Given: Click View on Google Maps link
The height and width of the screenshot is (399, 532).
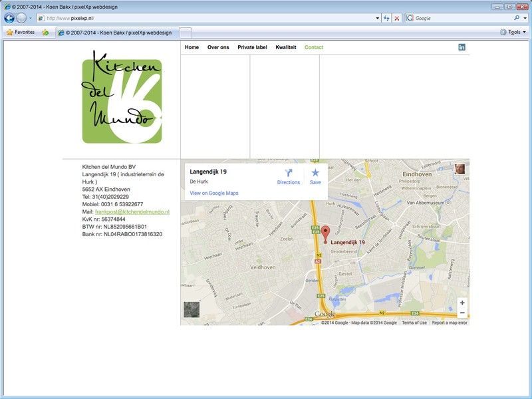Looking at the screenshot, I should (214, 194).
